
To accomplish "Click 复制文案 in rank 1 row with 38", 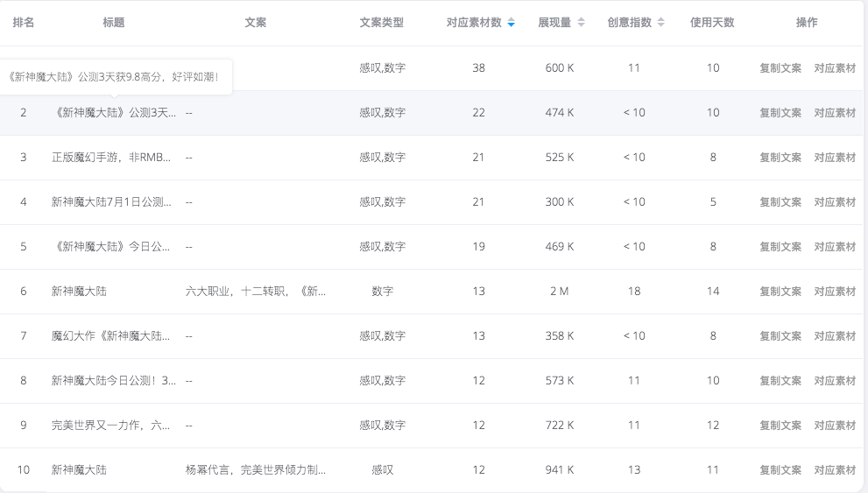I will click(x=780, y=68).
